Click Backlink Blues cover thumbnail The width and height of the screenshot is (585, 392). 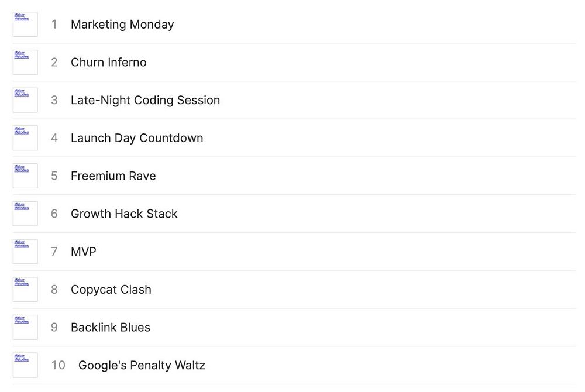coord(25,327)
